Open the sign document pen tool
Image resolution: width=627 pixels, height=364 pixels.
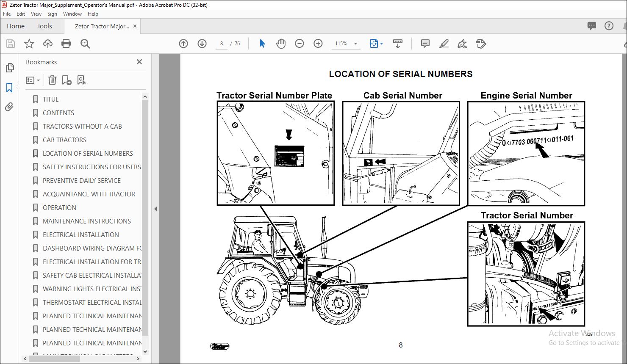(x=462, y=44)
